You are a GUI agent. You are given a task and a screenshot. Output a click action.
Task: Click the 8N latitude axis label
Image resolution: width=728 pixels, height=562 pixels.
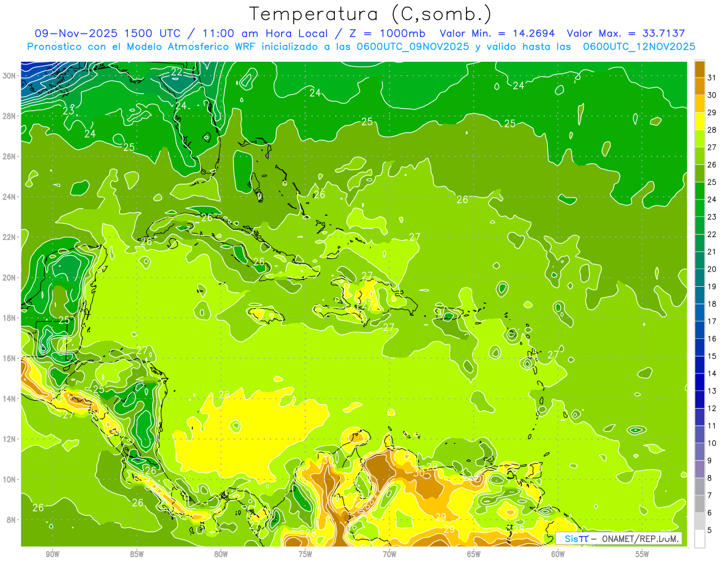click(12, 520)
